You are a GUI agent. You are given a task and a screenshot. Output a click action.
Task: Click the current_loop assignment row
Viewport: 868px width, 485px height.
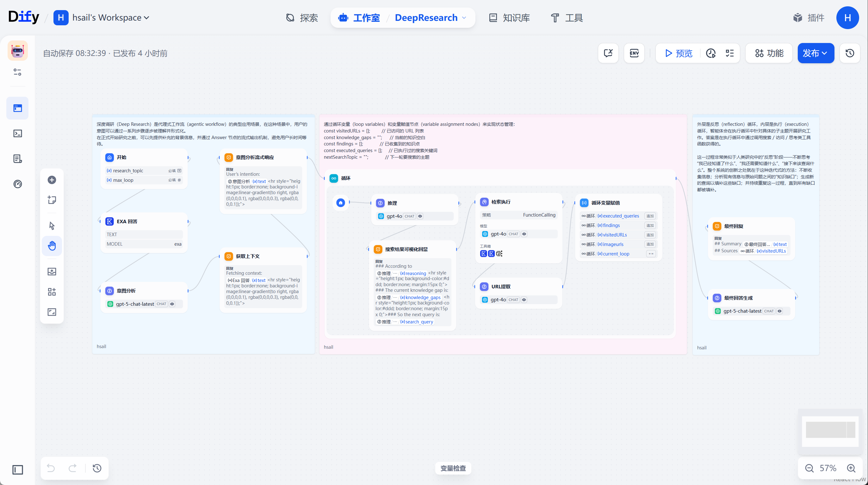point(619,254)
